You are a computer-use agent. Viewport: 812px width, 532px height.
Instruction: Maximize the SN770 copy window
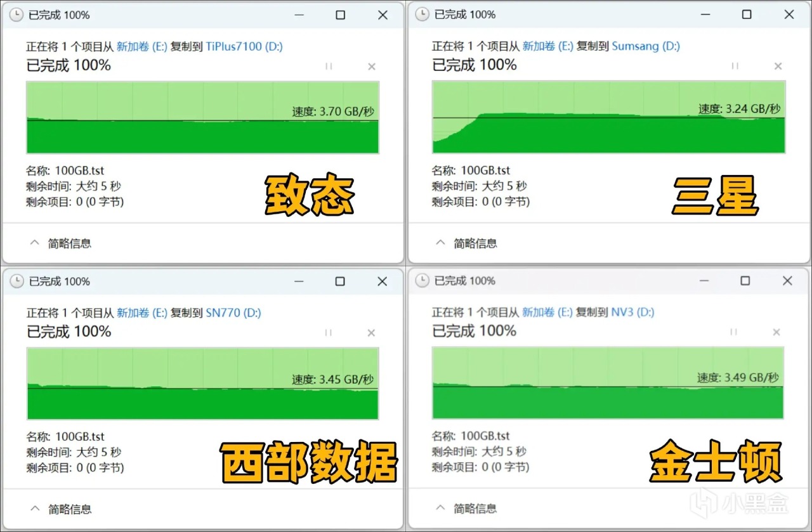point(340,282)
